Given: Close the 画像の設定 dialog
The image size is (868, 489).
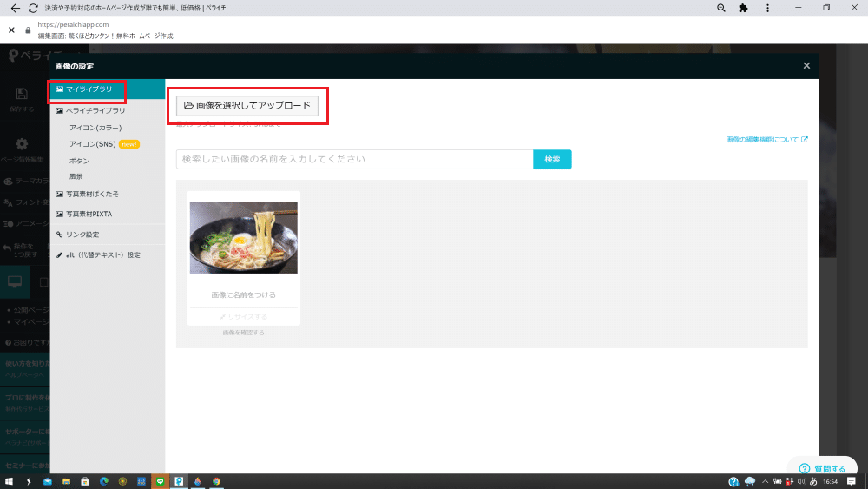Looking at the screenshot, I should point(806,65).
